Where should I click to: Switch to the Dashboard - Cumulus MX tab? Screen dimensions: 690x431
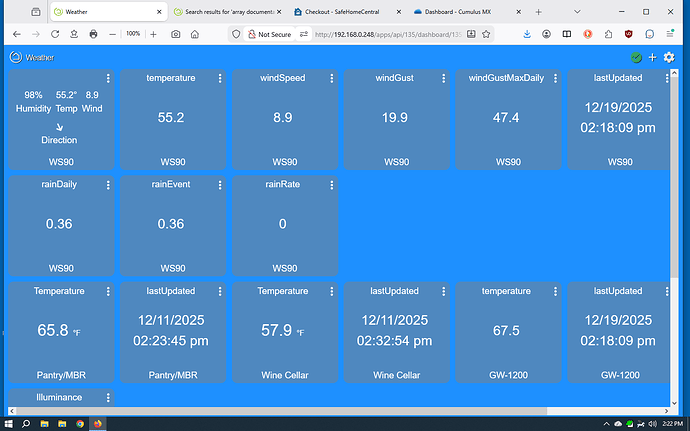click(x=463, y=11)
